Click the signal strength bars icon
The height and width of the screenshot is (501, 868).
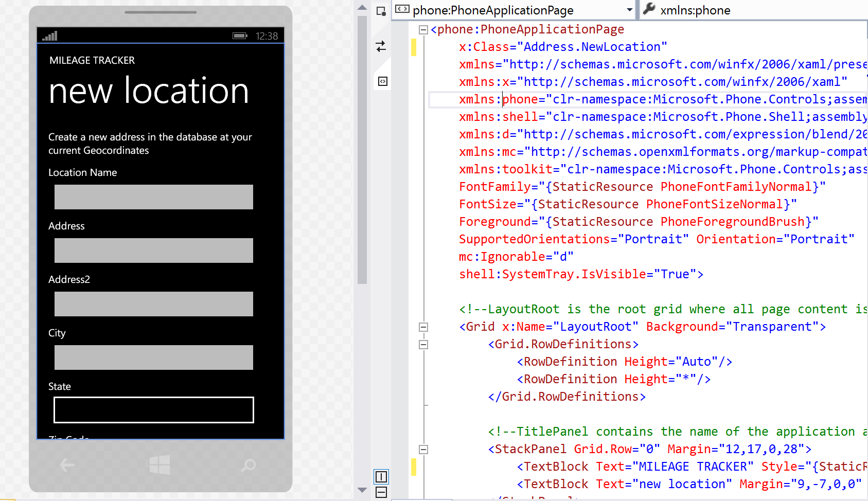pos(50,36)
